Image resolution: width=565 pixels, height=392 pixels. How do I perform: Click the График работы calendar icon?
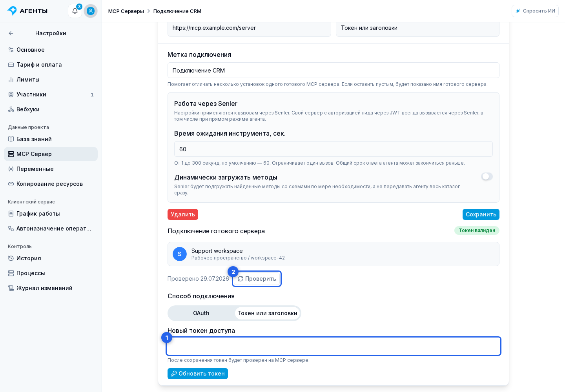coord(11,214)
